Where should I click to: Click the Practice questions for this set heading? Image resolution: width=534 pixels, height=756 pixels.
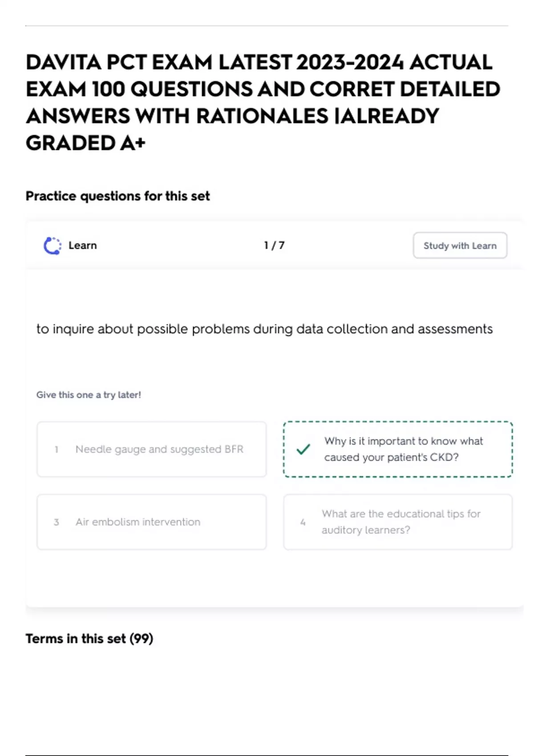117,196
